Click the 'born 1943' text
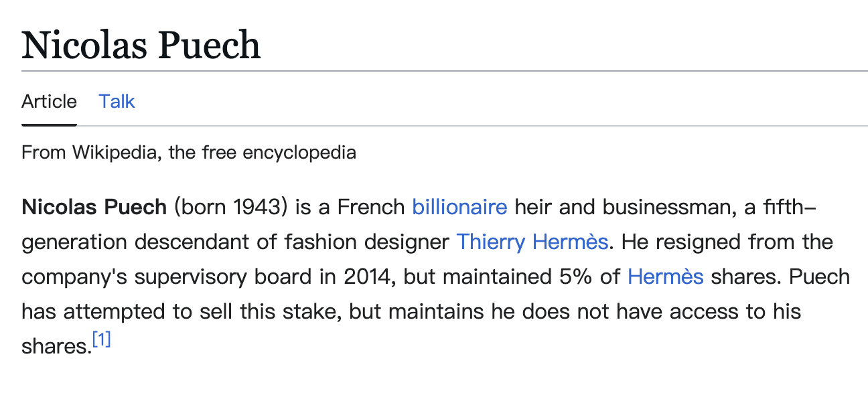868x395 pixels. [232, 207]
